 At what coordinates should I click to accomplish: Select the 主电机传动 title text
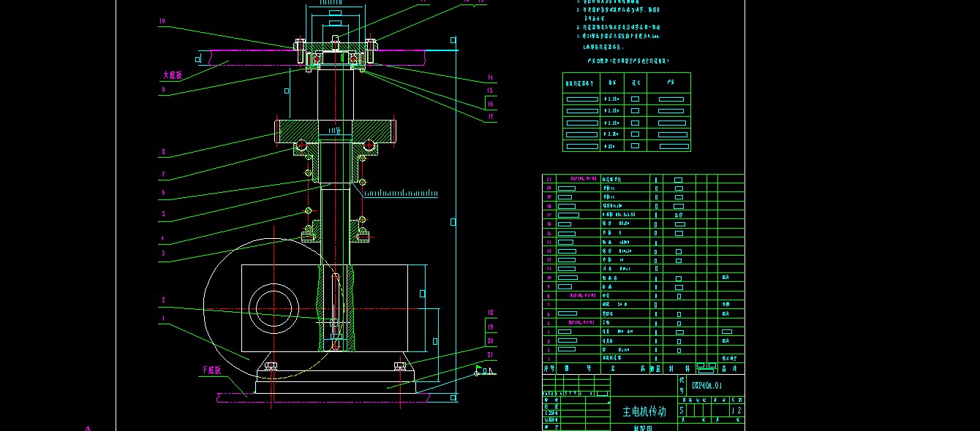[644, 411]
